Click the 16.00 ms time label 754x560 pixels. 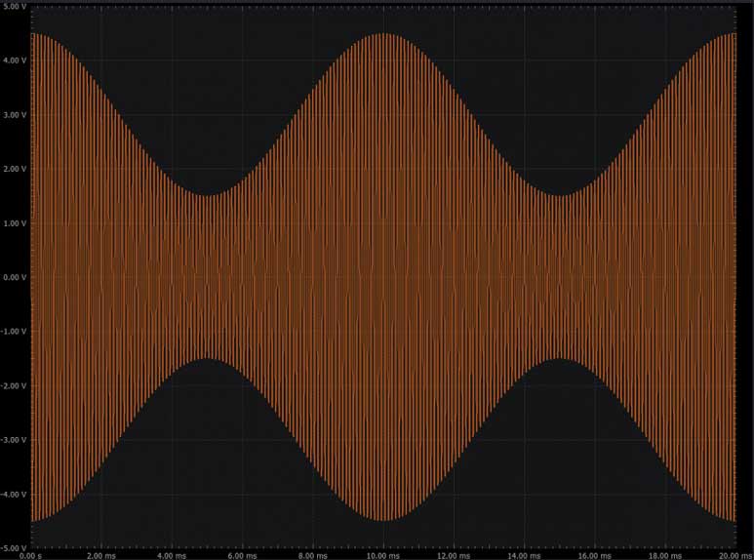point(595,556)
